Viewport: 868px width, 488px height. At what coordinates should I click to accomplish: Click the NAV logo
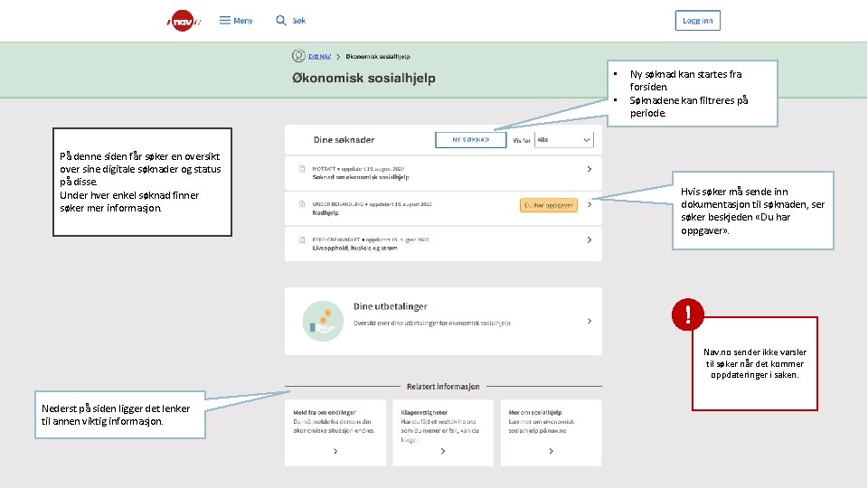[184, 21]
